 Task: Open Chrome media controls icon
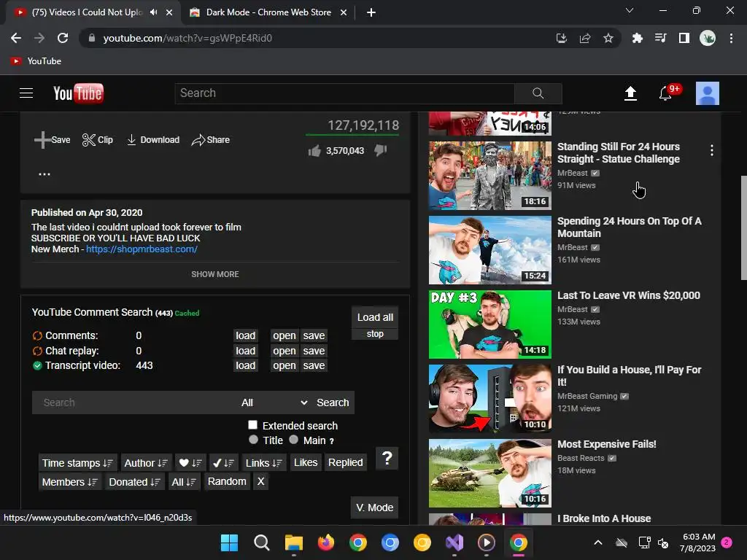coord(661,38)
